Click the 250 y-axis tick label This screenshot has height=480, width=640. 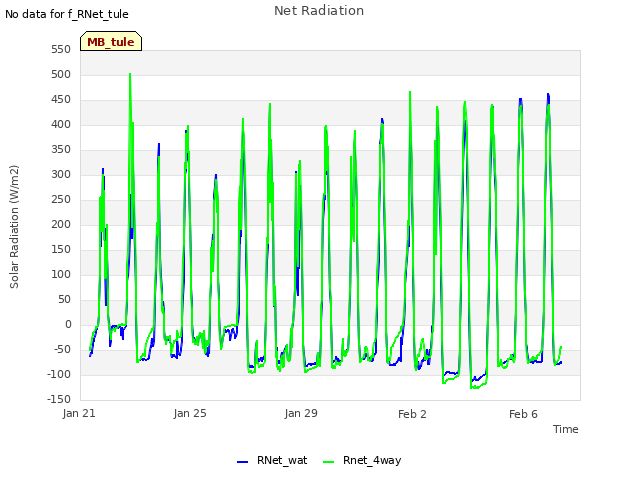coord(61,200)
